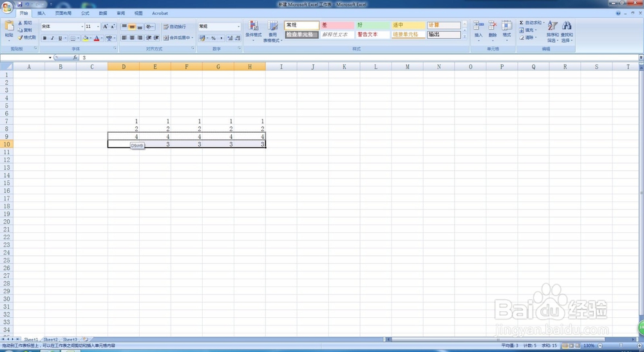This screenshot has width=644, height=352.
Task: Switch to the 数据 ribbon tab
Action: [x=102, y=13]
